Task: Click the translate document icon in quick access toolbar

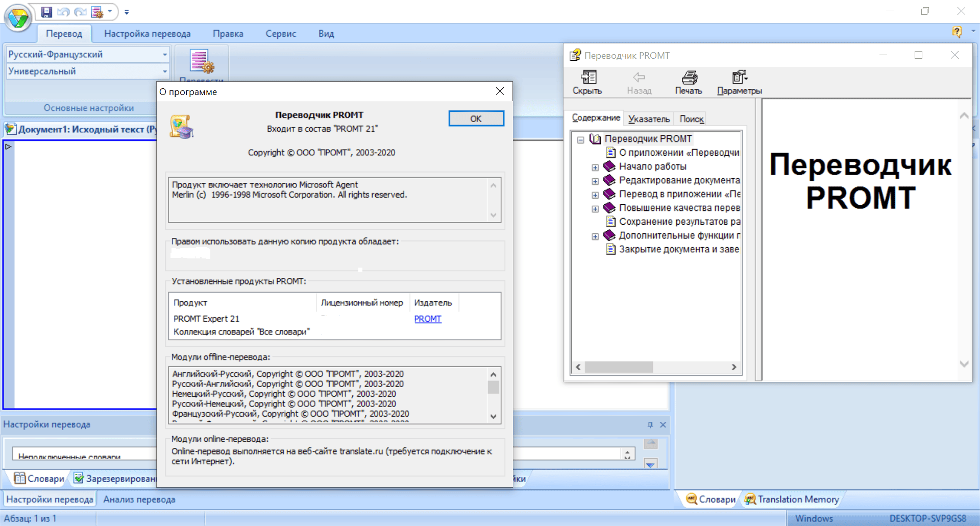Action: 97,11
